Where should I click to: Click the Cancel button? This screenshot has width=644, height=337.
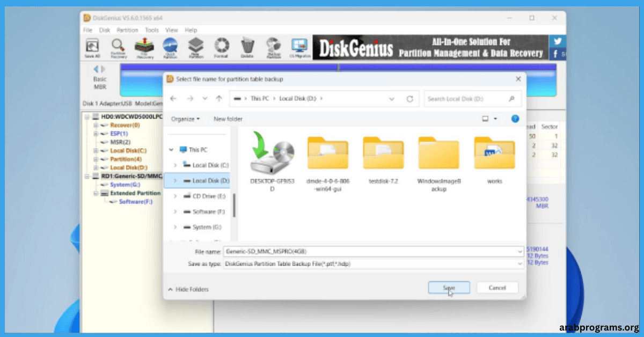click(497, 288)
